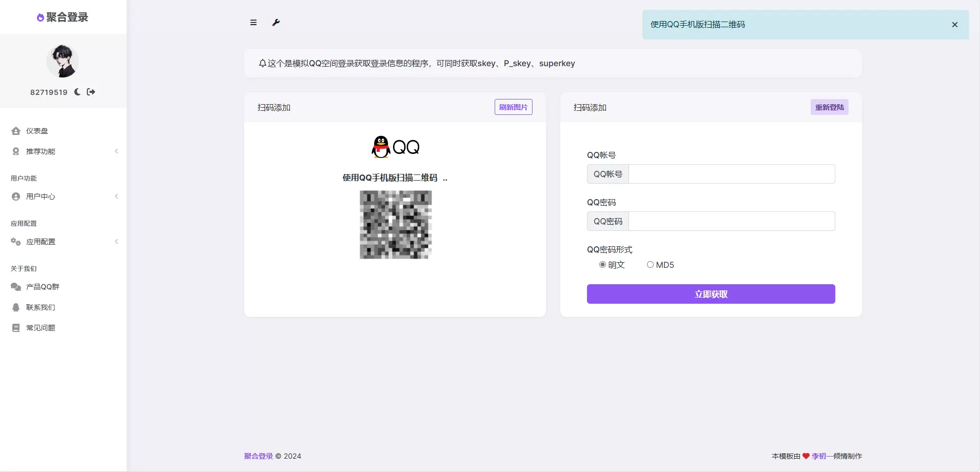Click the 立即获取 submit button

click(x=711, y=294)
